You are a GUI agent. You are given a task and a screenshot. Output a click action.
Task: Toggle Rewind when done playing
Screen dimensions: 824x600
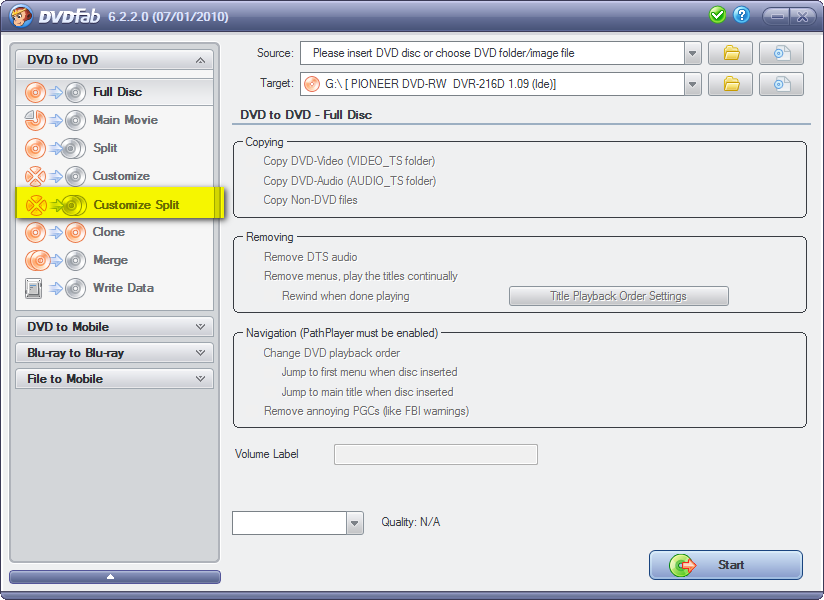(345, 296)
